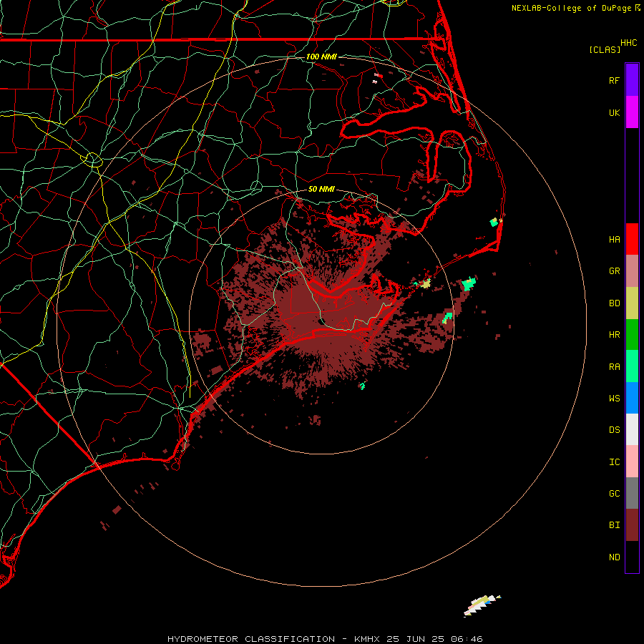Click the HA red legend swatch
The height and width of the screenshot is (644, 644).
pos(632,239)
